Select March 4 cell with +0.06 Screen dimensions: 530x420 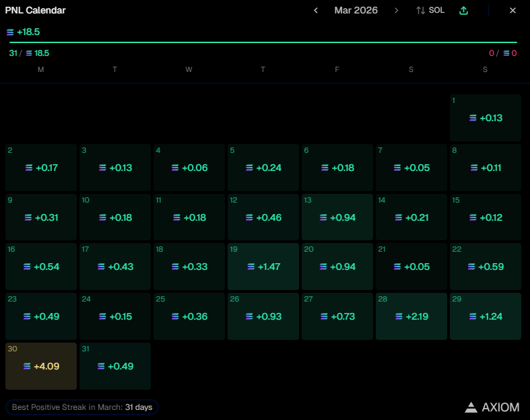[x=189, y=168]
